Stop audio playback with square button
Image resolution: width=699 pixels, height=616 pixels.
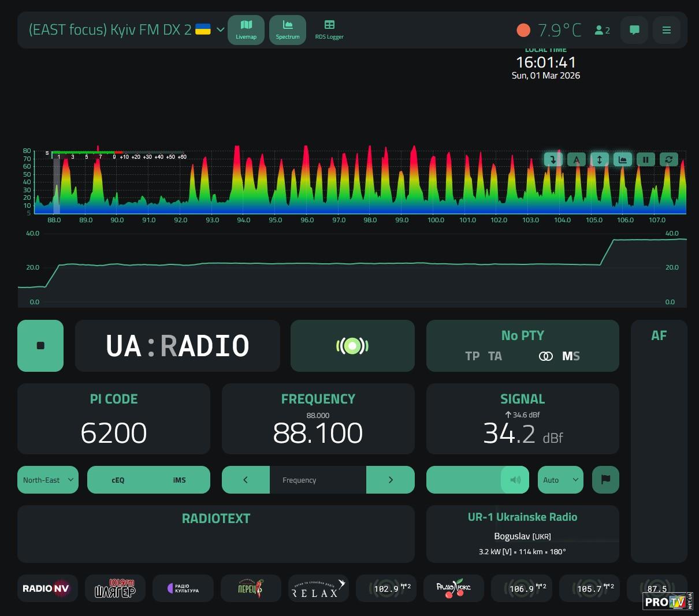(x=40, y=346)
